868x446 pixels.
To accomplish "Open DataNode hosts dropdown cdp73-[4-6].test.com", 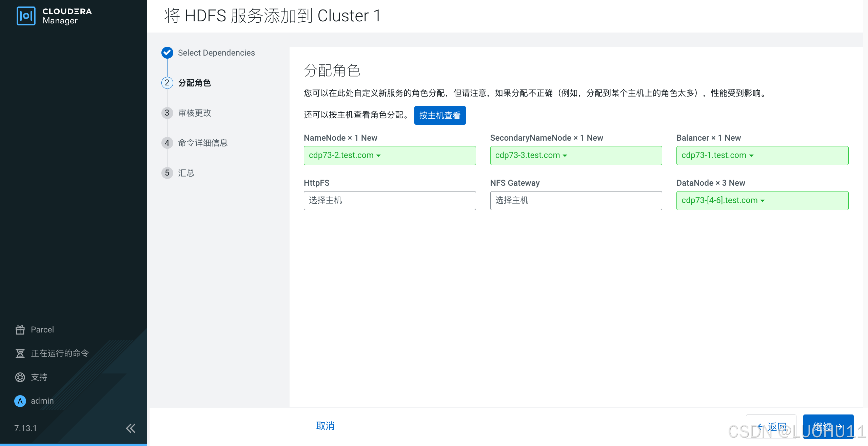I will 723,201.
